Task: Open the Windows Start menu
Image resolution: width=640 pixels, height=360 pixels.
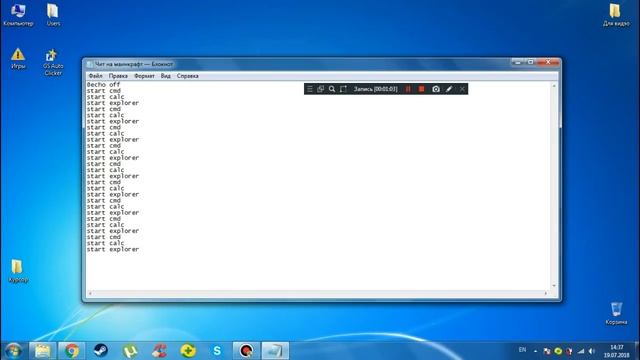Action: [13, 351]
